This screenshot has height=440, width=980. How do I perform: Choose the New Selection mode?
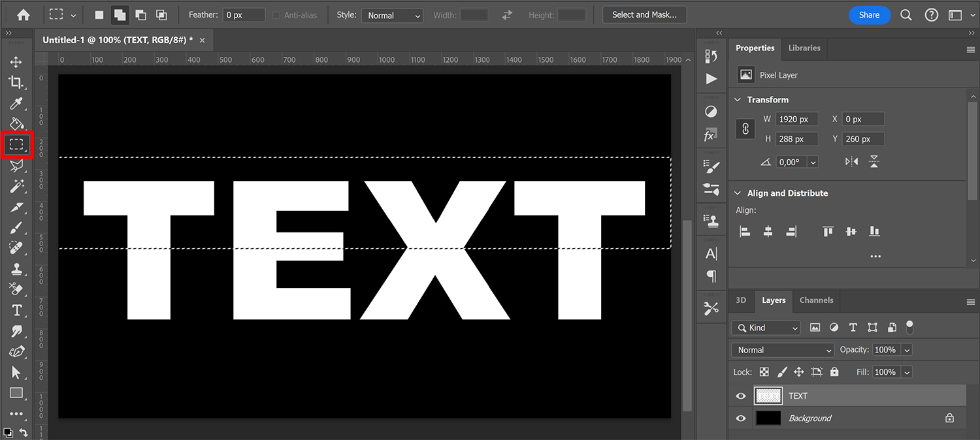pyautogui.click(x=99, y=15)
